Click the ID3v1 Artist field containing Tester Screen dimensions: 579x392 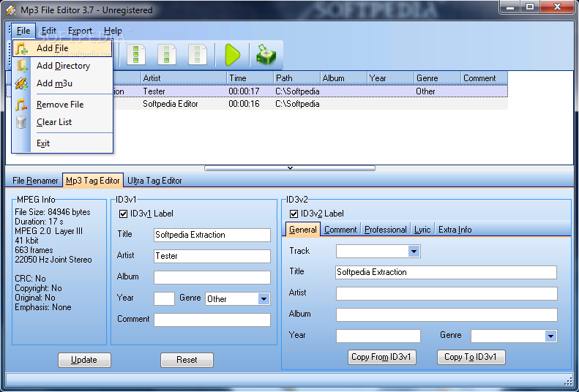212,256
